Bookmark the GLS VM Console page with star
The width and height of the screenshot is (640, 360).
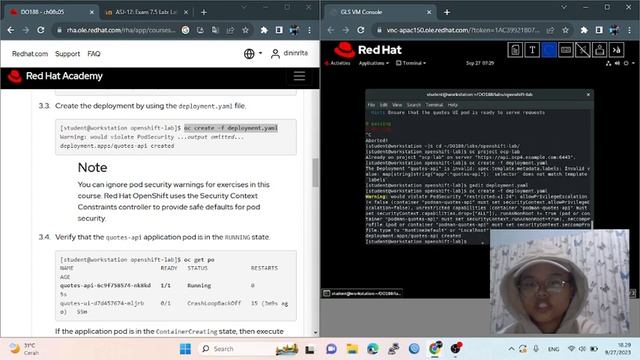(565, 30)
